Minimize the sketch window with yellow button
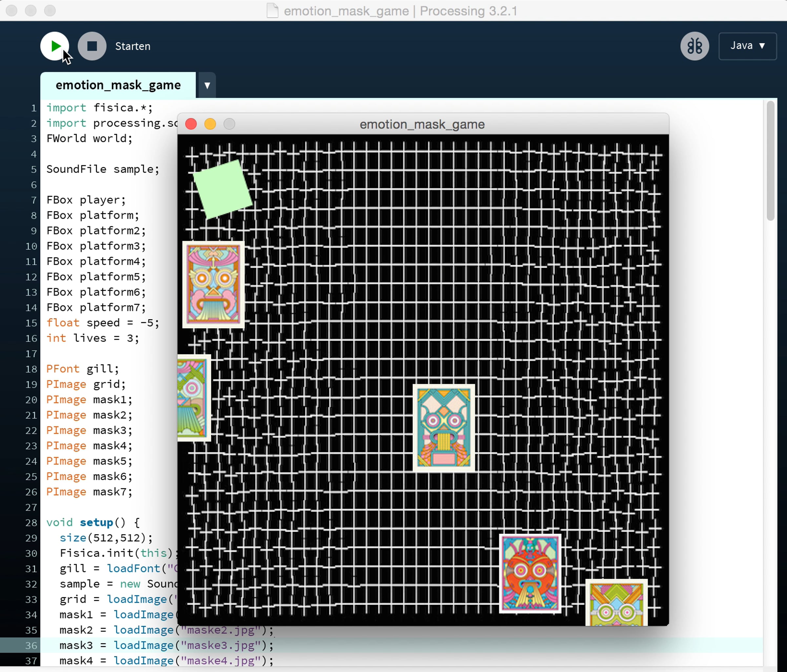Screen dimensions: 787x672 click(210, 124)
